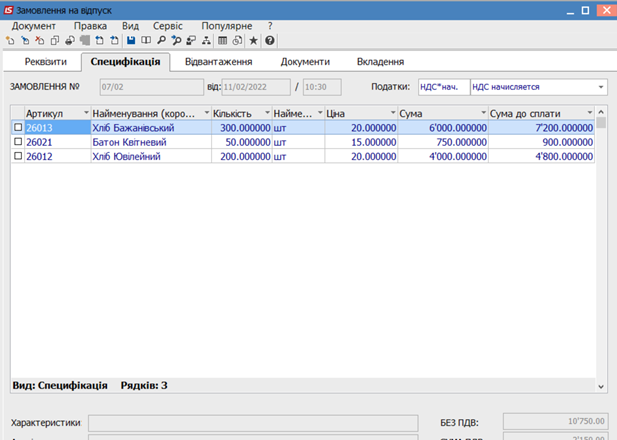Click the sum to pay cell 7'200.000000

(541, 128)
